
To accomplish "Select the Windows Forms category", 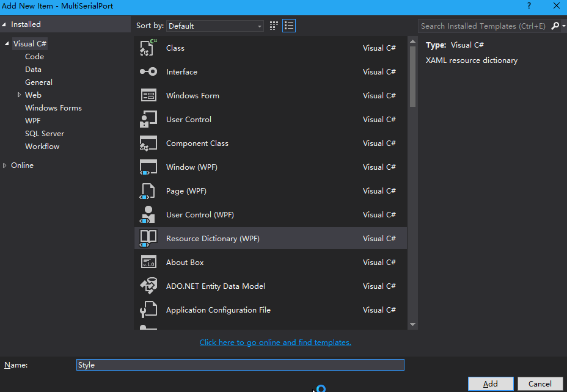I will [53, 107].
